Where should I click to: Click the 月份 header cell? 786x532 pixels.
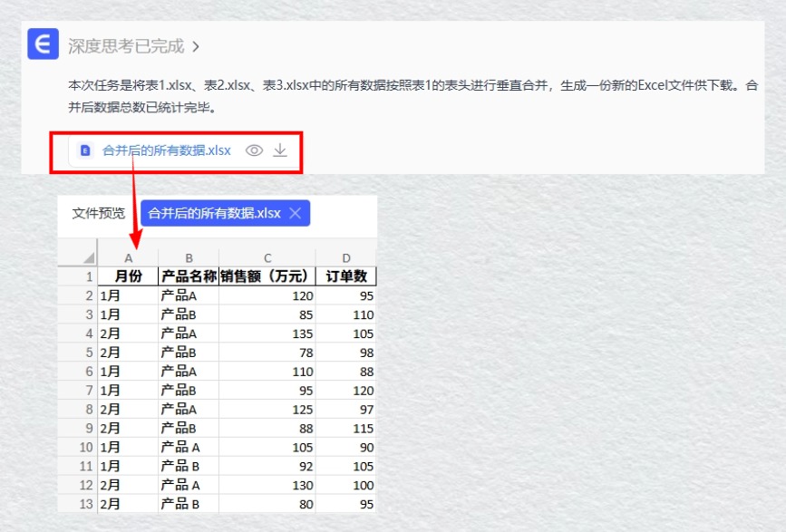click(x=128, y=276)
